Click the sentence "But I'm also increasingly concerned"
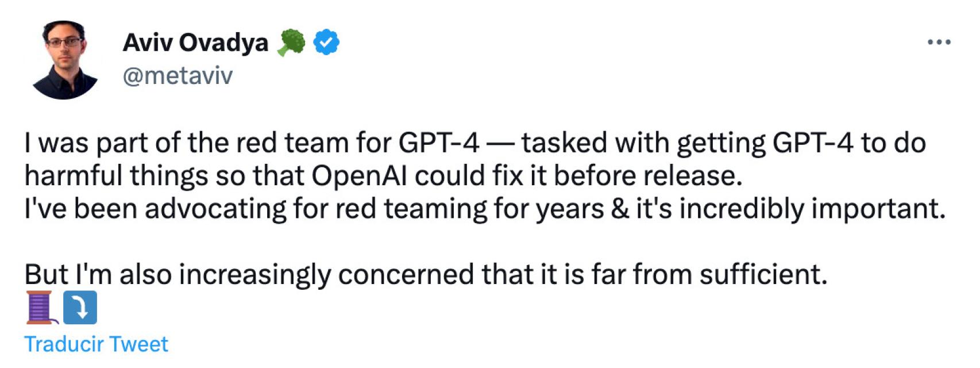This screenshot has height=368, width=980. [x=426, y=274]
